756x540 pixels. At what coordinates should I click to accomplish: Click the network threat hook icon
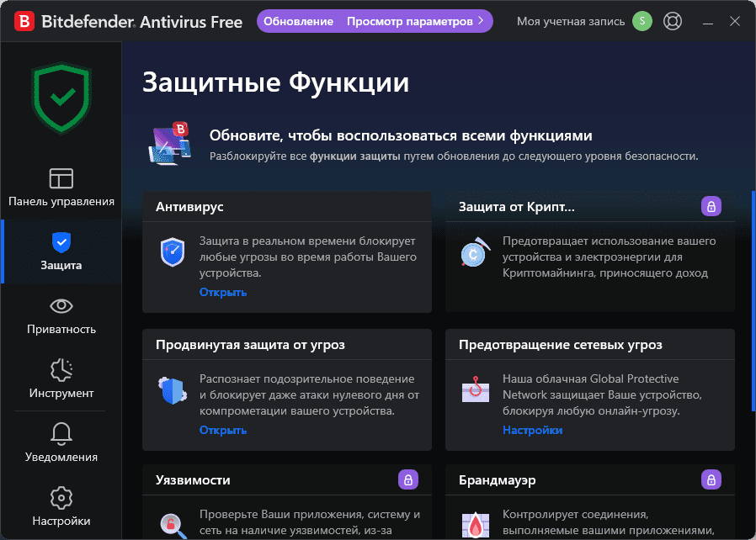click(476, 389)
